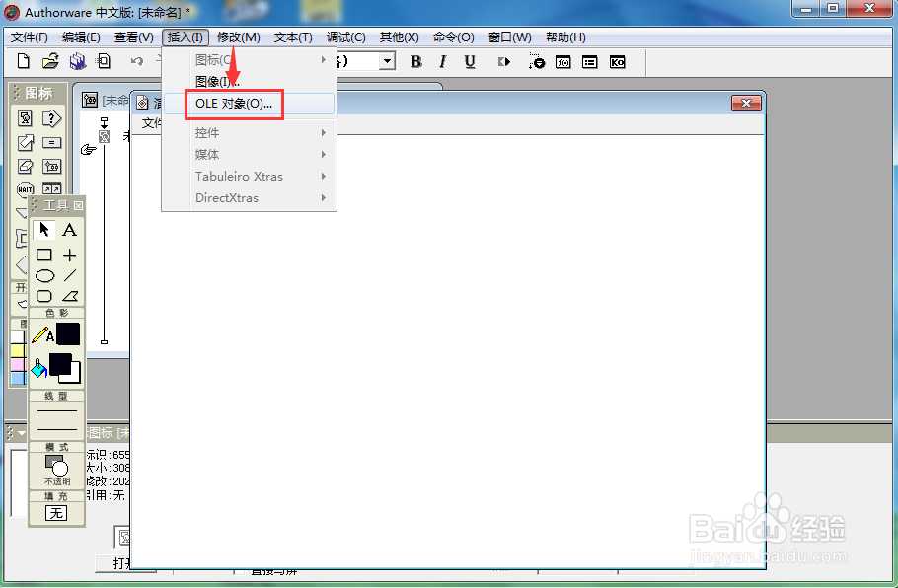
Task: Click the Import toolbar icon
Action: point(104,61)
